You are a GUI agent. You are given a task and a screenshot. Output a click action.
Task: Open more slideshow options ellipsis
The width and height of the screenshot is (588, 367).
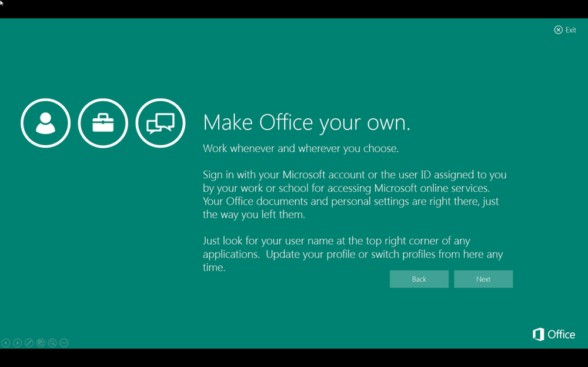tap(64, 343)
